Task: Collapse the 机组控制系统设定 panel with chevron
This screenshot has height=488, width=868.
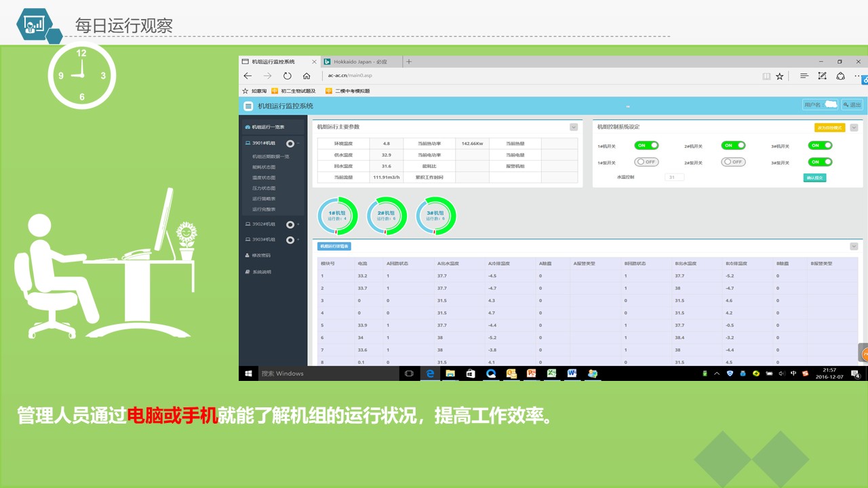Action: [854, 127]
